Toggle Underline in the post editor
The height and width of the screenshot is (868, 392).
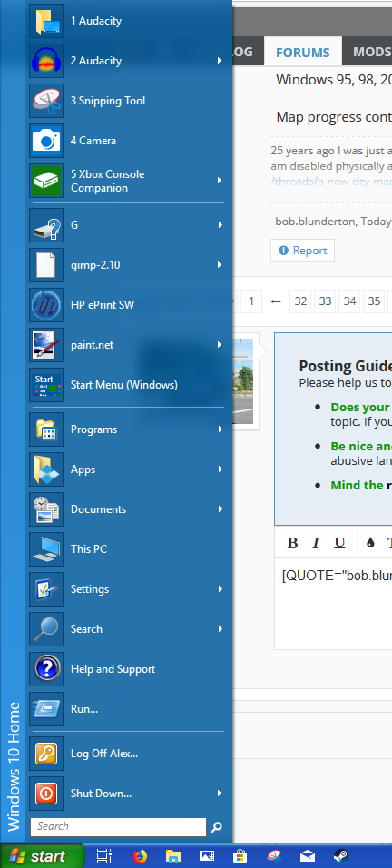pos(339,543)
